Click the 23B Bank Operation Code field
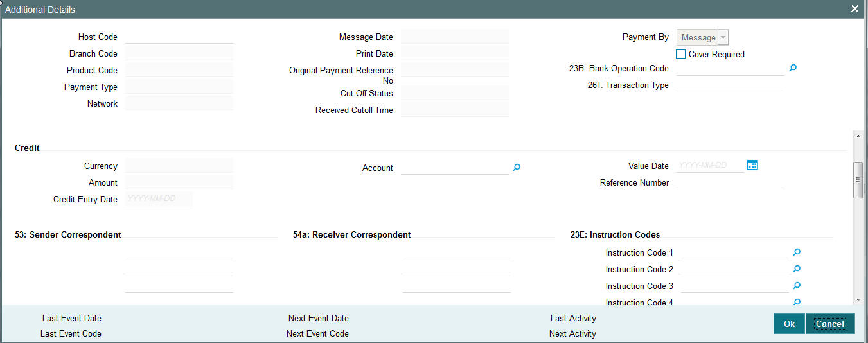Image resolution: width=868 pixels, height=343 pixels. pos(731,68)
